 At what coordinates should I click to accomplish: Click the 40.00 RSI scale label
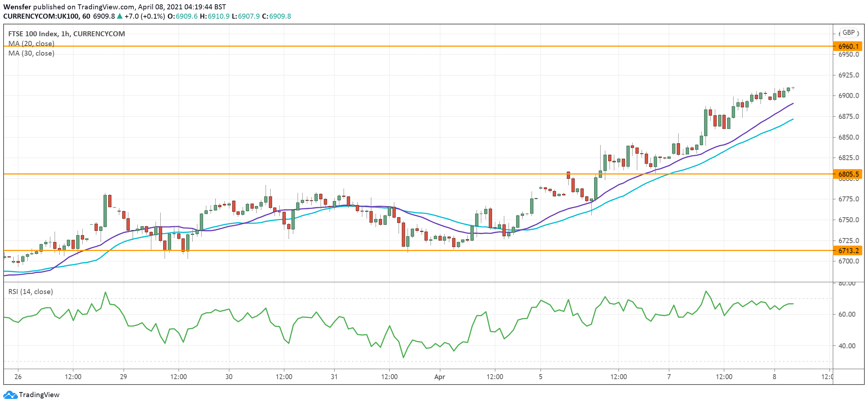(846, 346)
